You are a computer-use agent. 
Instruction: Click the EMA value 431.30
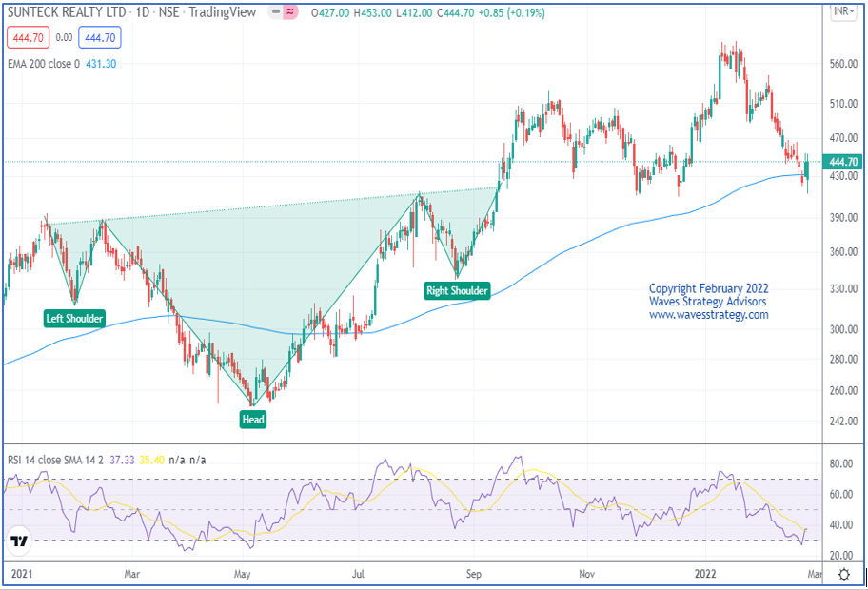pyautogui.click(x=101, y=64)
